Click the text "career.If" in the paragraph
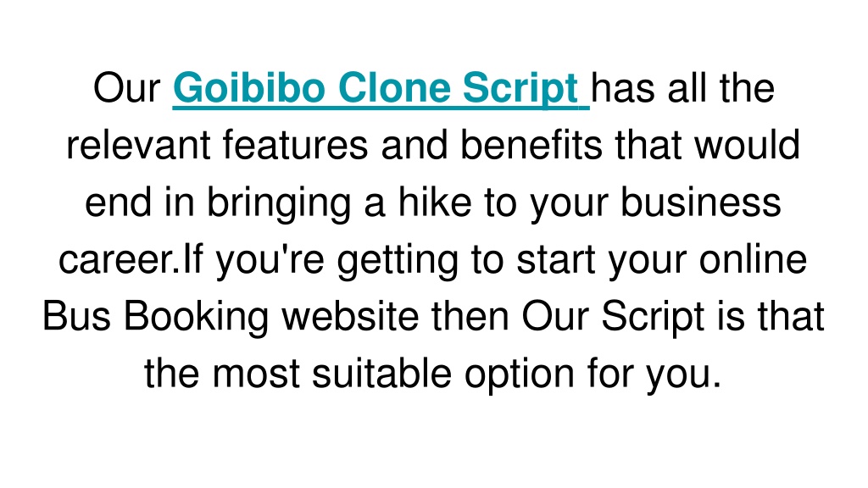 pyautogui.click(x=131, y=259)
